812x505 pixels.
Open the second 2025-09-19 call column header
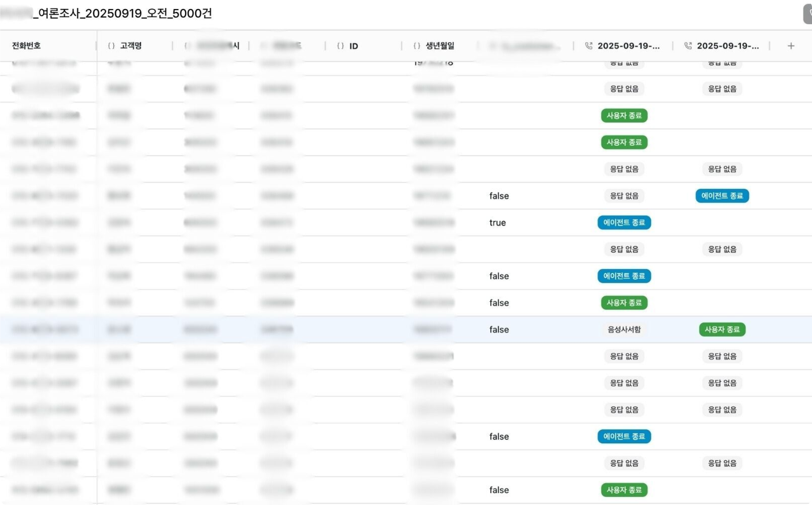[x=728, y=46]
